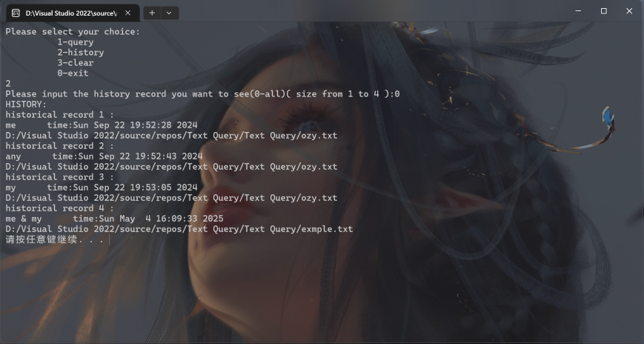Click the console icon on the tab
The height and width of the screenshot is (344, 644).
(16, 13)
